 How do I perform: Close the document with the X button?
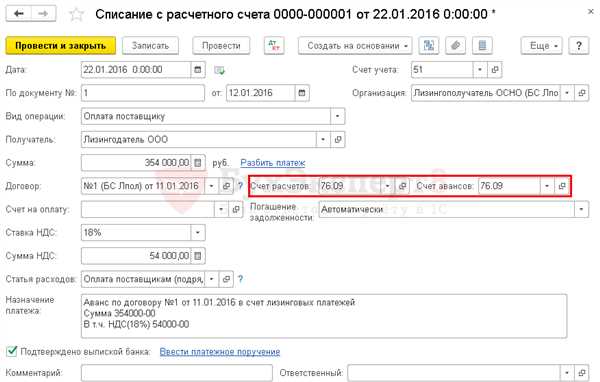(x=591, y=12)
